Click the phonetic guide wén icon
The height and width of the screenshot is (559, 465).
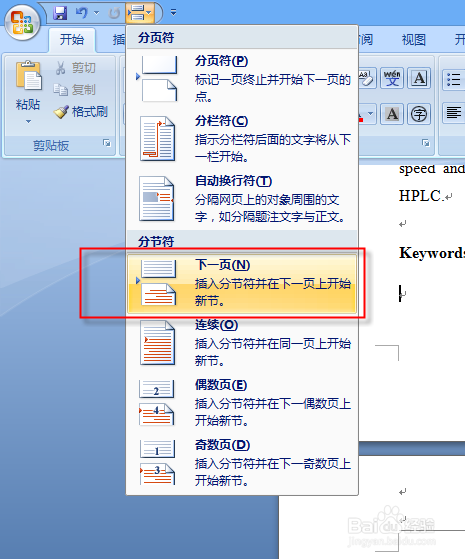pos(392,78)
